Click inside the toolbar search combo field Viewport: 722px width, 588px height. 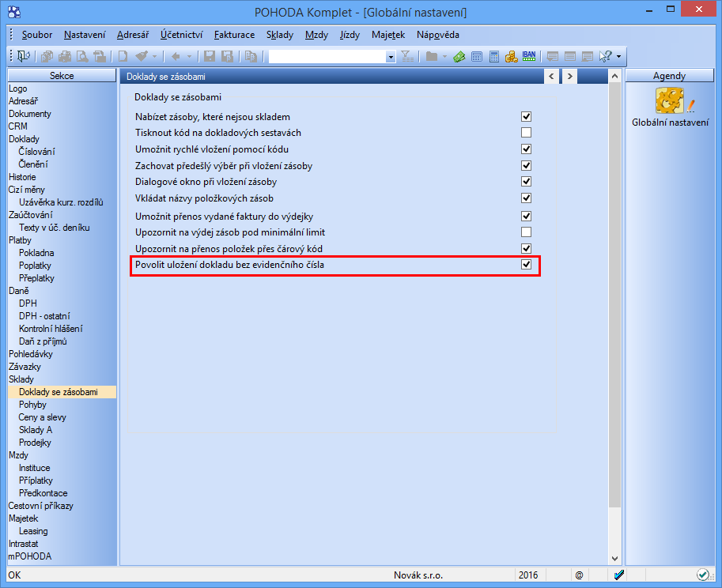point(327,57)
